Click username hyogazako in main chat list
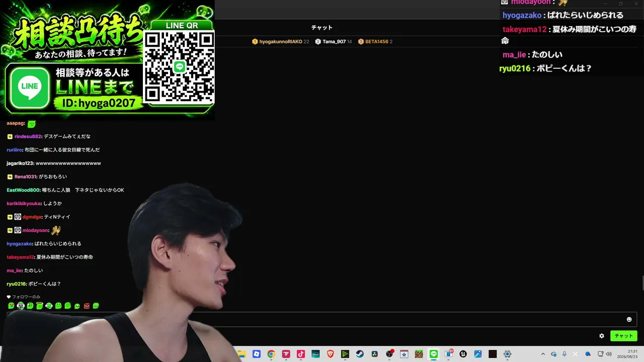Screen dimensions: 644x362 [19, 244]
